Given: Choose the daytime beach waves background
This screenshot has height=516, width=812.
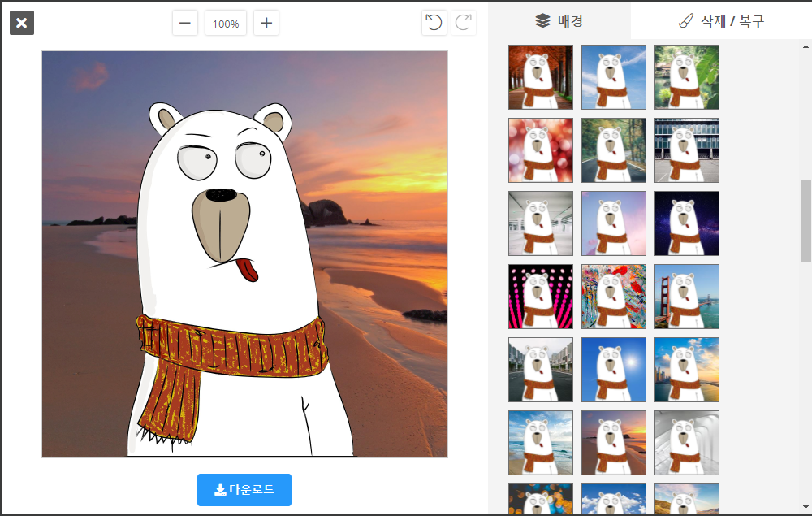Looking at the screenshot, I should coord(541,442).
